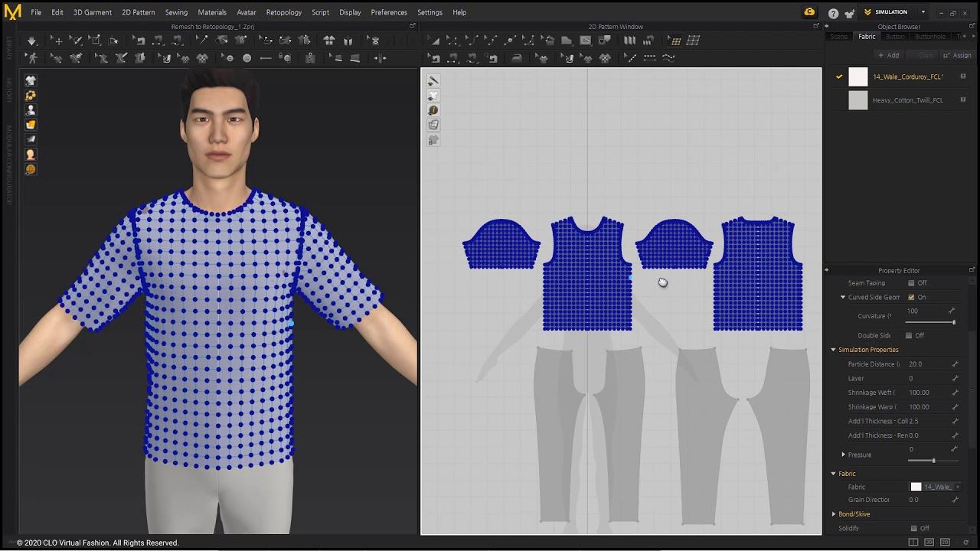Image resolution: width=980 pixels, height=551 pixels.
Task: Select the garment display icon in 3D sidebar
Action: [31, 80]
